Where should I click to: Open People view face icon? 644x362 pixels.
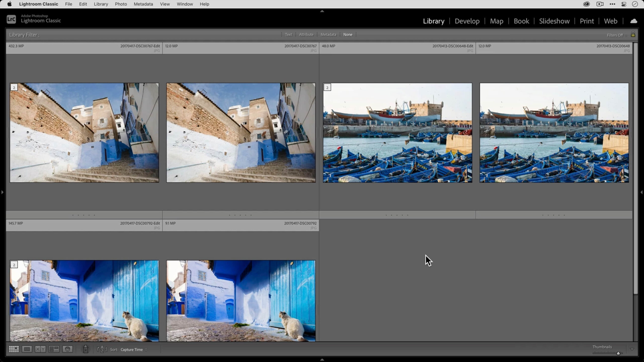click(67, 349)
